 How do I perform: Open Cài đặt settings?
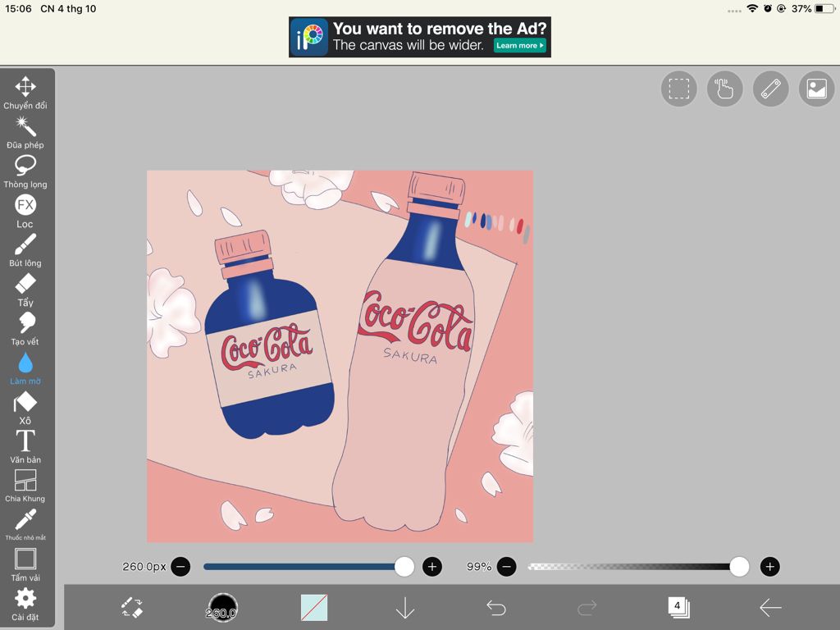click(25, 604)
